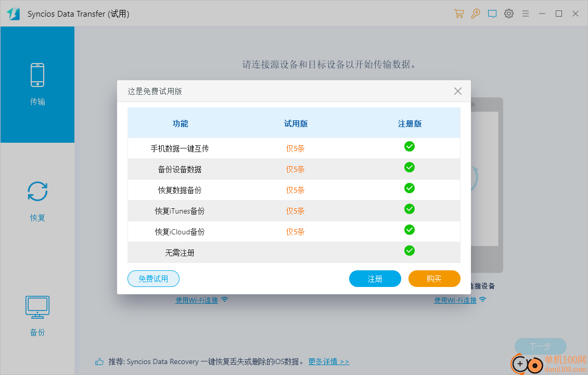
Task: Click the 恢复数据备份 row label
Action: [180, 190]
